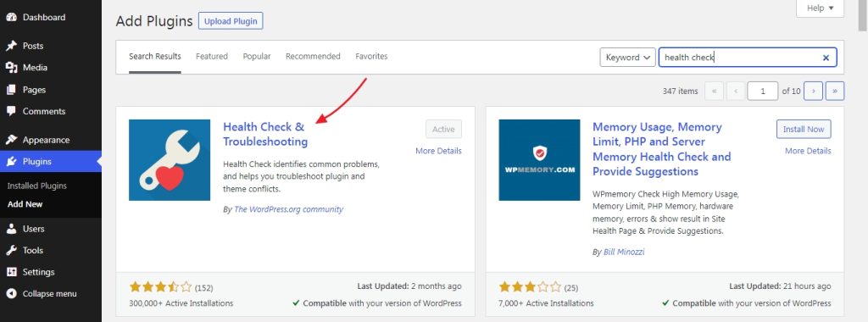
Task: Open the Keyword search type dropdown
Action: point(628,58)
